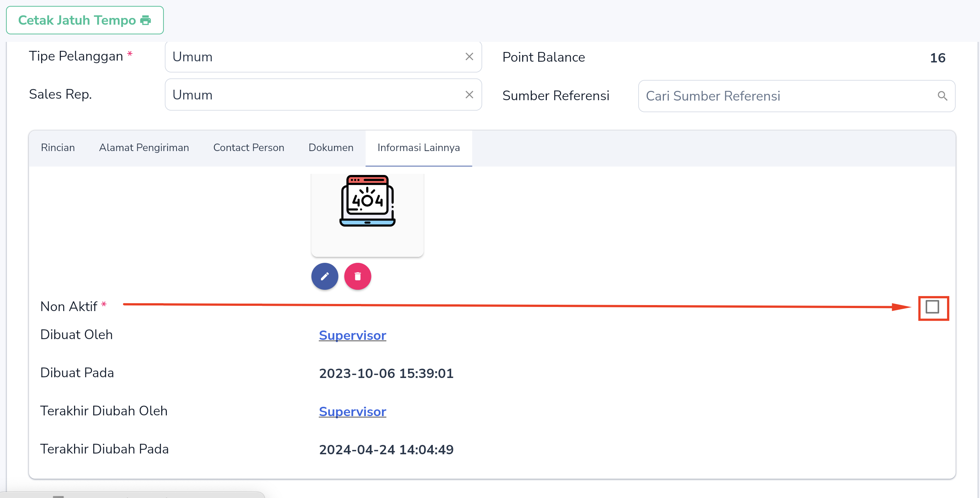The image size is (980, 498).
Task: Click the date 2024-04-24 14:04:49
Action: click(386, 450)
